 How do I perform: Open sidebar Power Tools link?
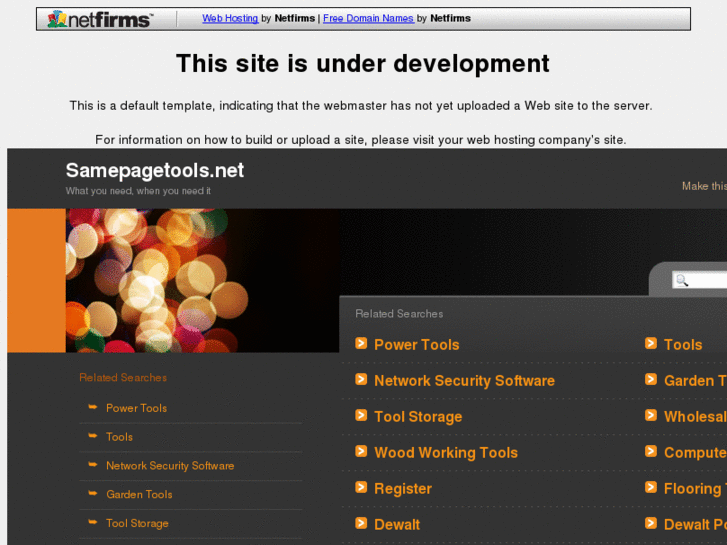pos(136,408)
